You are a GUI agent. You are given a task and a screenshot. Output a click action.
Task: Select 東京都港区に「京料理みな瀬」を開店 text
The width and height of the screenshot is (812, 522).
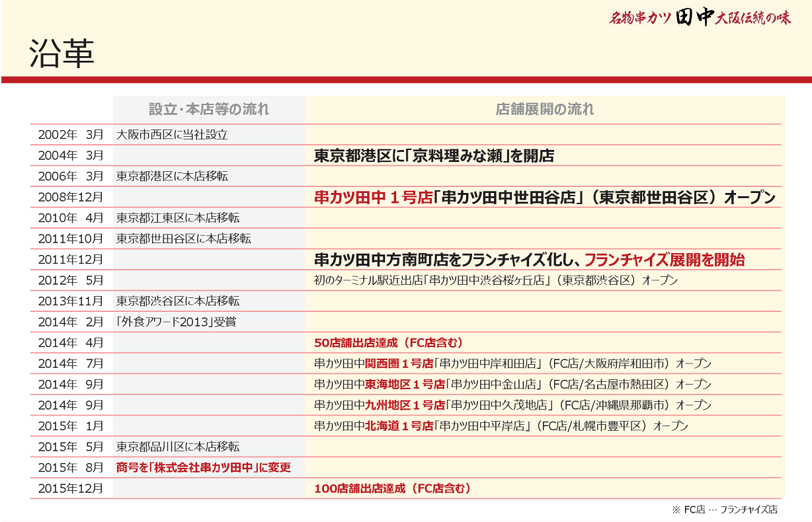[434, 156]
